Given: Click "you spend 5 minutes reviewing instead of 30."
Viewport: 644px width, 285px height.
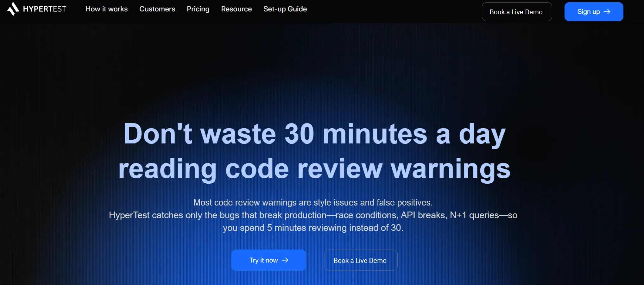Looking at the screenshot, I should [313, 228].
